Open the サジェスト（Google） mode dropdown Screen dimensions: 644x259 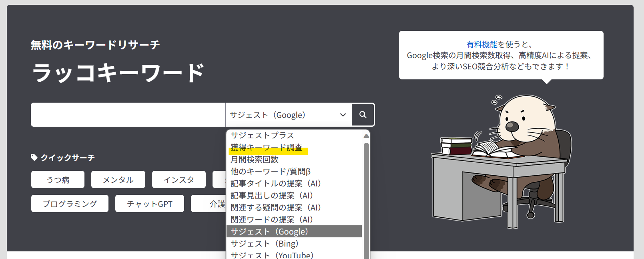288,115
